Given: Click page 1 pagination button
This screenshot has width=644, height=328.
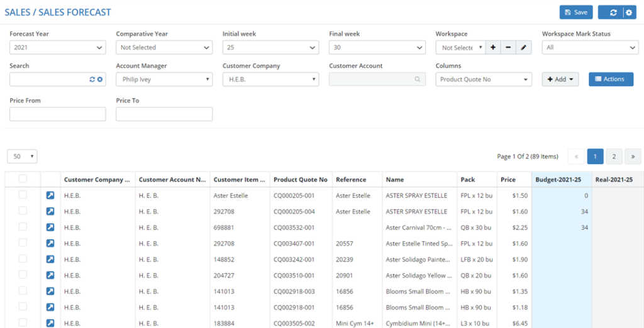Looking at the screenshot, I should pos(595,156).
